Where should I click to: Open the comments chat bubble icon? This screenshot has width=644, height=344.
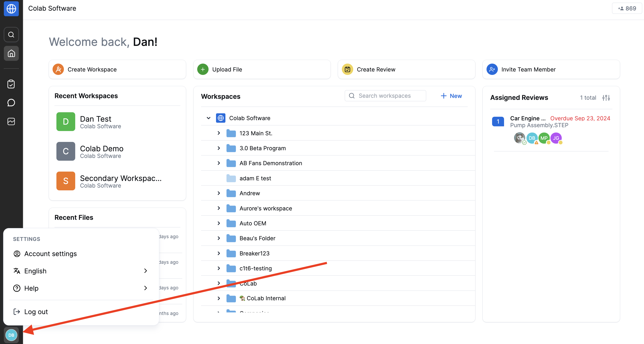coord(11,103)
